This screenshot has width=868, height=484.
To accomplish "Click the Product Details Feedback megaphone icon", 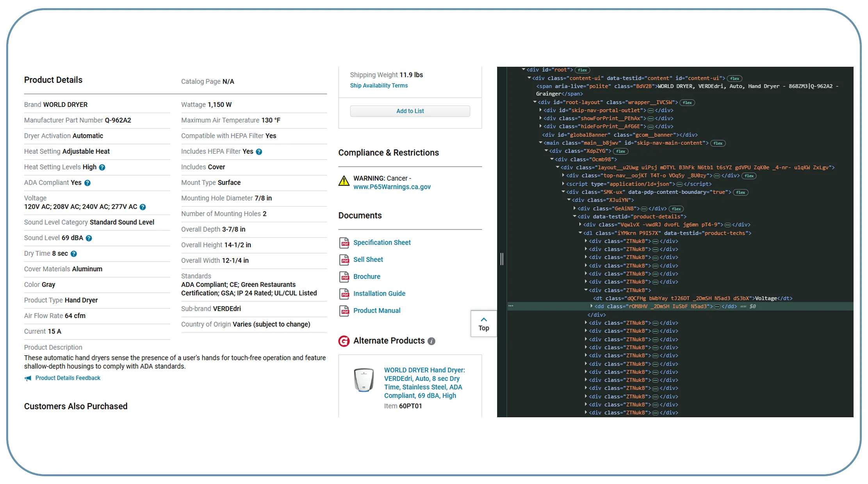I will pos(28,378).
